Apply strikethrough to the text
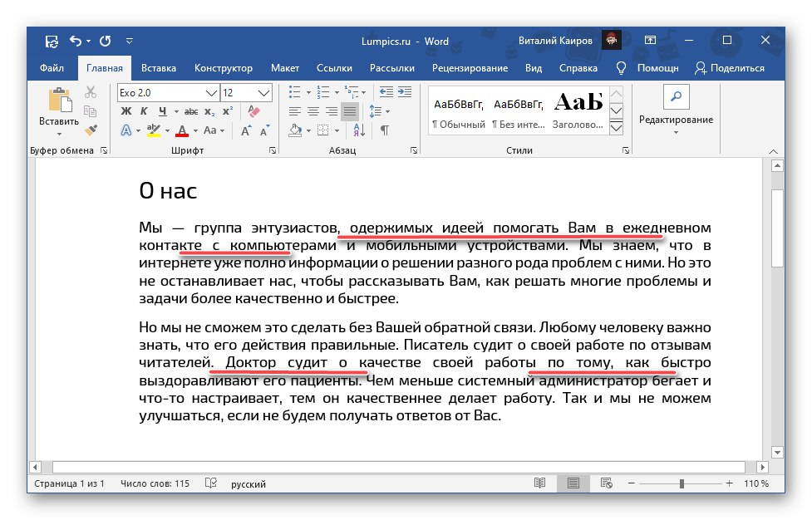This screenshot has width=812, height=520. (190, 110)
